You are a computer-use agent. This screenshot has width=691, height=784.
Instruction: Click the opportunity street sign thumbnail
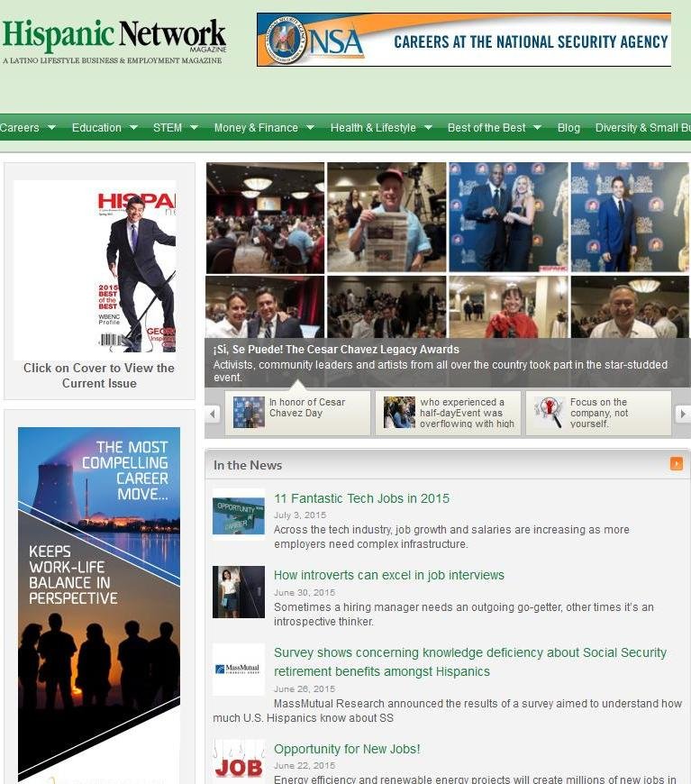click(239, 515)
